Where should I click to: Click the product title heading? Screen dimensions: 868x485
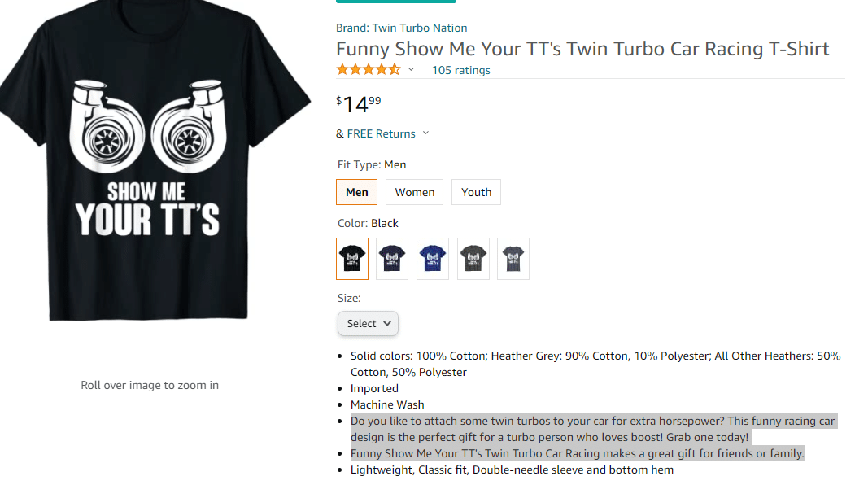(582, 49)
